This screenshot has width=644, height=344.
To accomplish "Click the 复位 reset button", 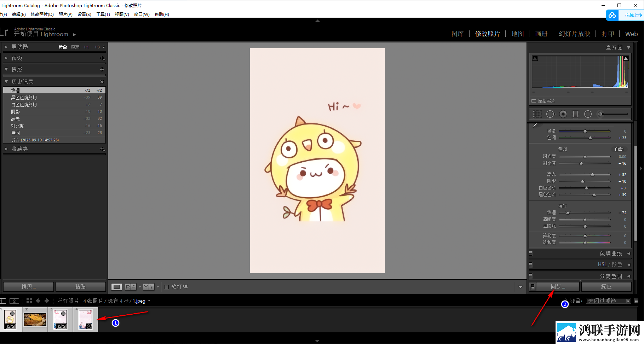I will pos(606,287).
